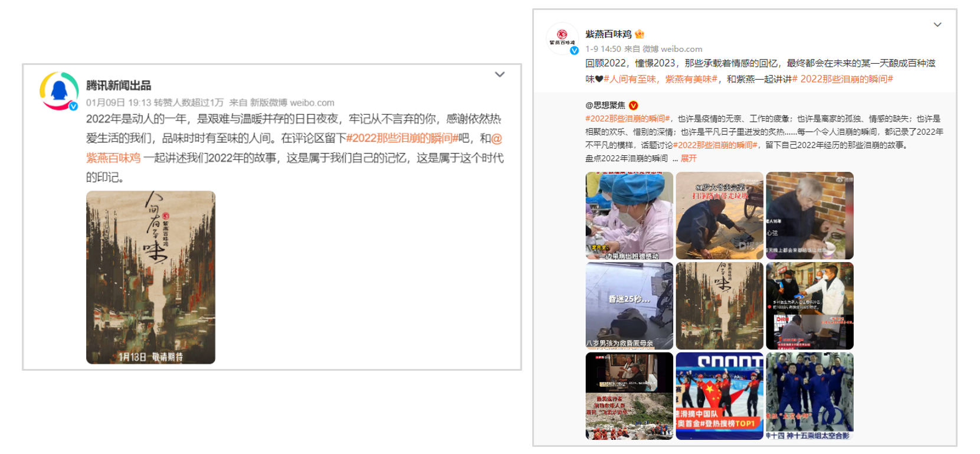Open the 昏迷25秒 thumbnail

[629, 306]
